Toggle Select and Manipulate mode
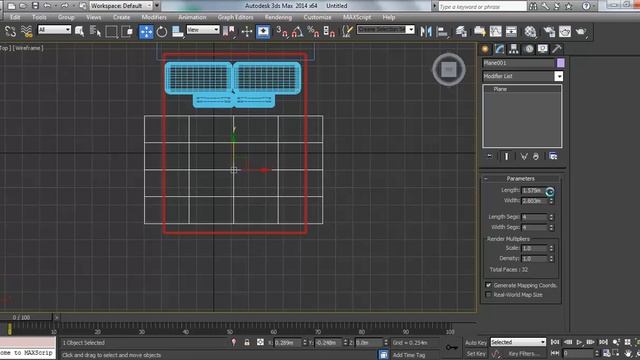This screenshot has width=640, height=360. click(247, 31)
